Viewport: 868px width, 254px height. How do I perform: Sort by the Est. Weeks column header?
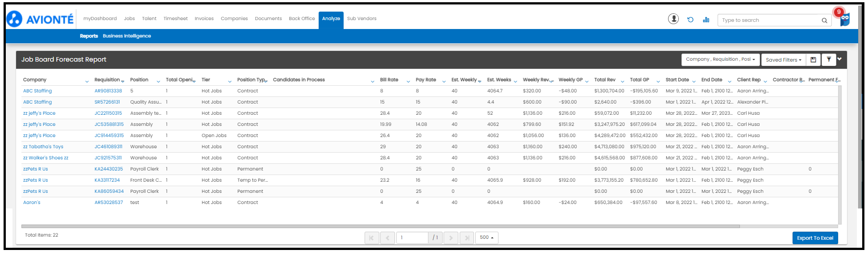(x=499, y=80)
